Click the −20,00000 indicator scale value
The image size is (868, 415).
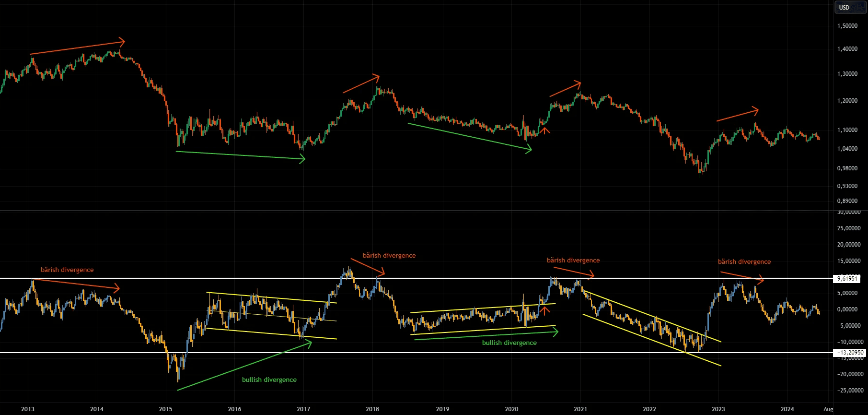(x=850, y=374)
